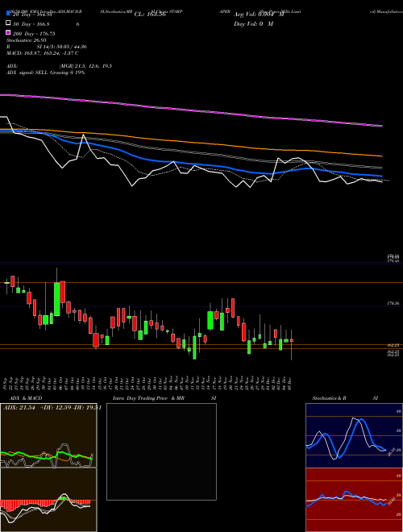
Task: Click the orange moving average line
Action: click(x=190, y=142)
